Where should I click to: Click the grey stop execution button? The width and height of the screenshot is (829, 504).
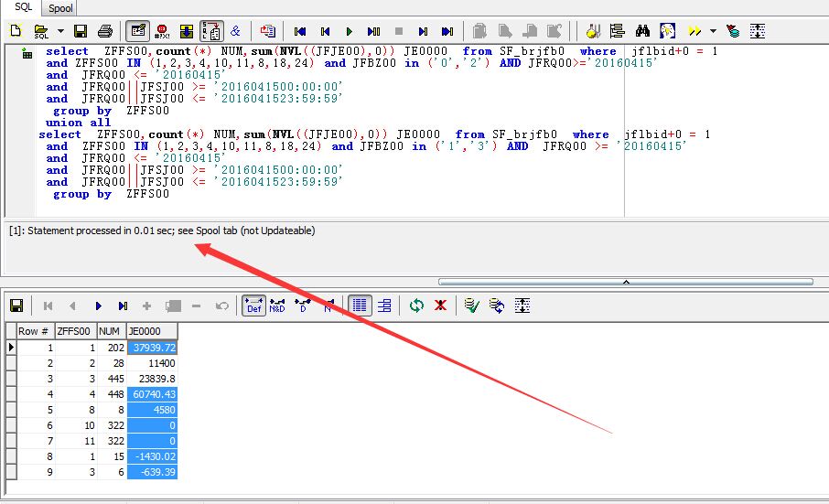[399, 31]
